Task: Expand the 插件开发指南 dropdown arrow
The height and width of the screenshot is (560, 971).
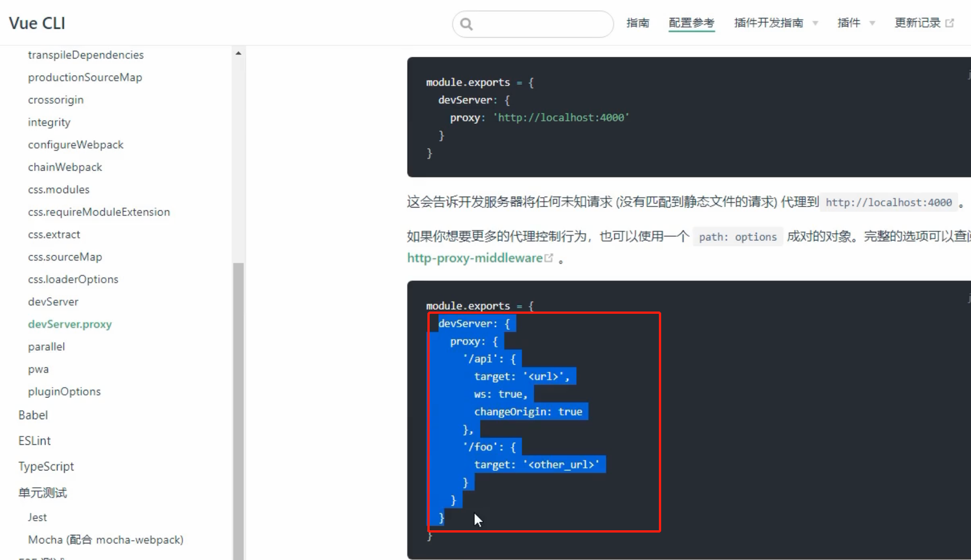Action: tap(815, 23)
